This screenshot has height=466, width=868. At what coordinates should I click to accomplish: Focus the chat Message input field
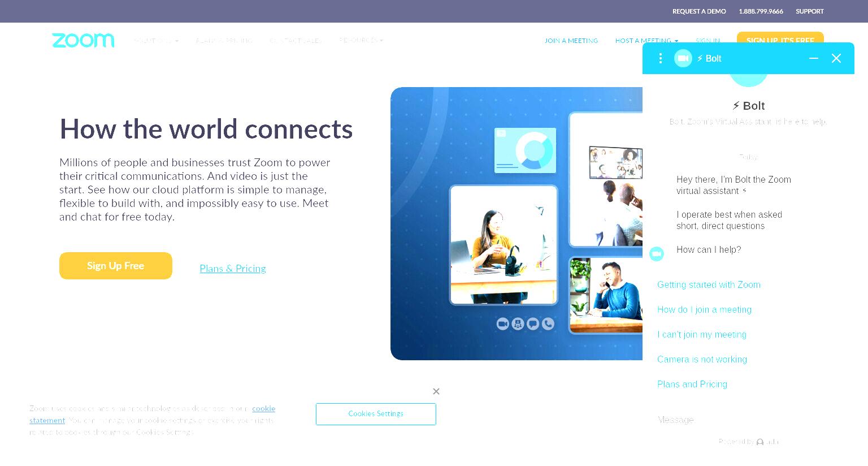click(748, 420)
